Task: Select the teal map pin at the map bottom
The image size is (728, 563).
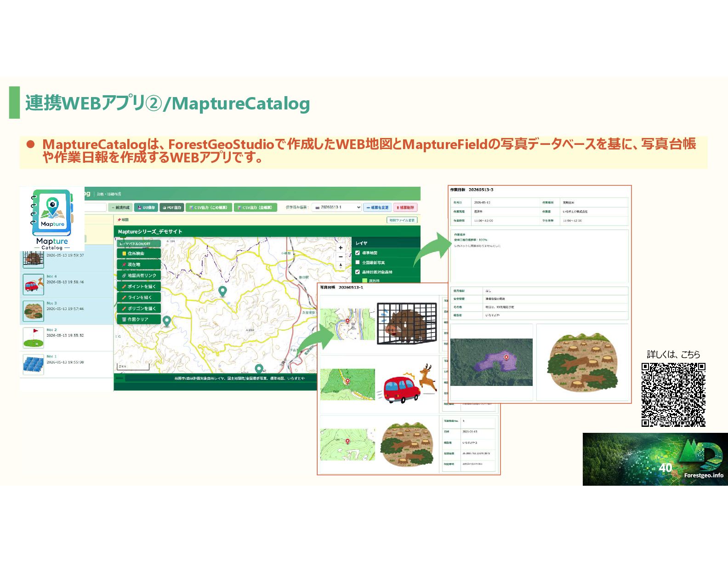Action: (x=259, y=369)
